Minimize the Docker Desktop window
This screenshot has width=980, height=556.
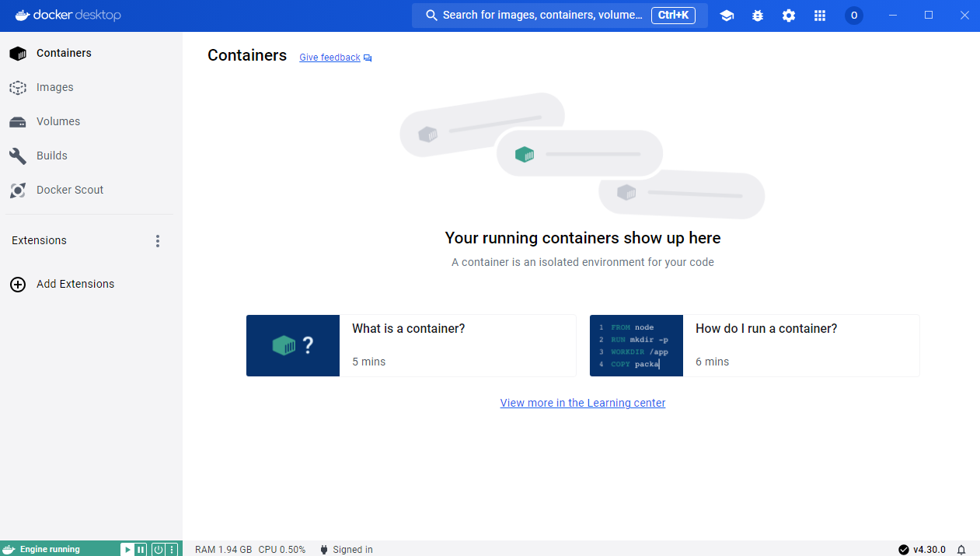(893, 16)
